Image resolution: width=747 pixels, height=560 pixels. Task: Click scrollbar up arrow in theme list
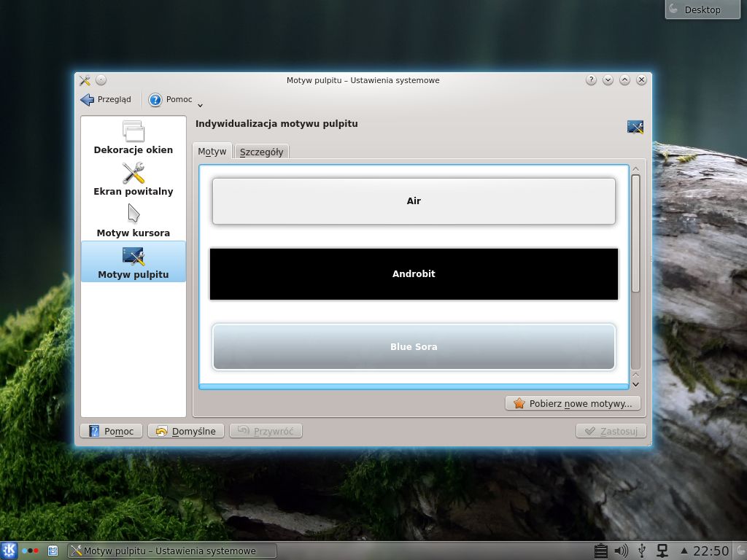coord(635,169)
